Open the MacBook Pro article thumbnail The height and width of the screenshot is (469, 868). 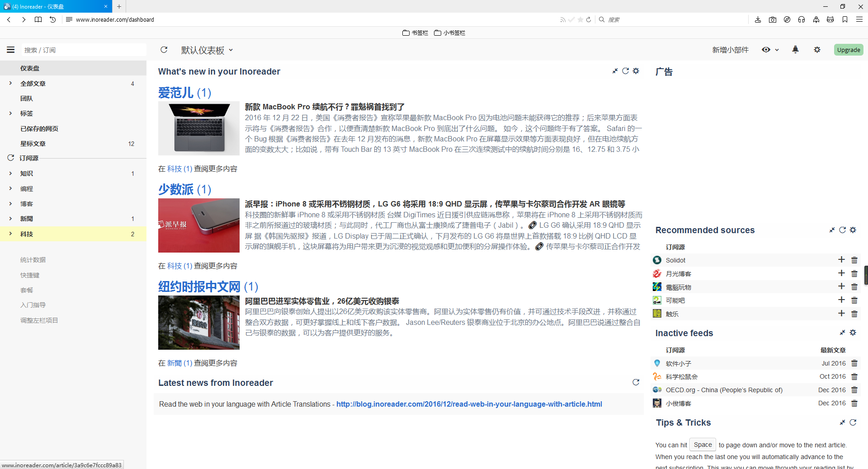(x=199, y=128)
